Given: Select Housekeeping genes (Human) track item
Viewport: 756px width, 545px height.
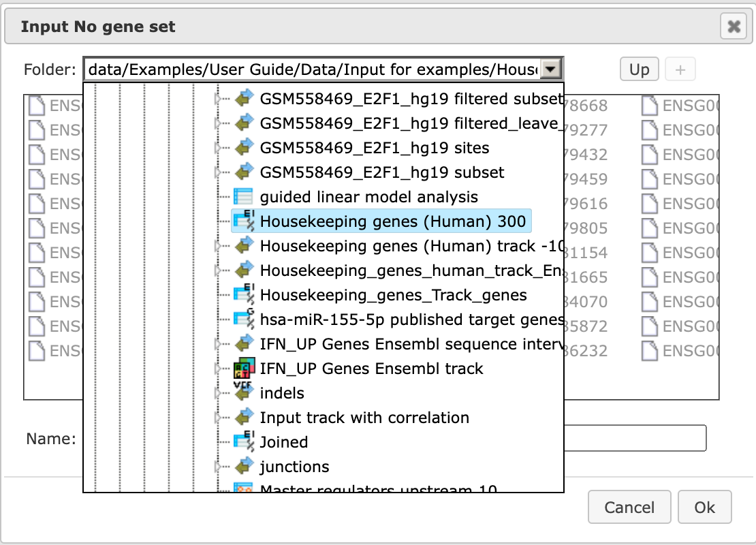Looking at the screenshot, I should [412, 246].
